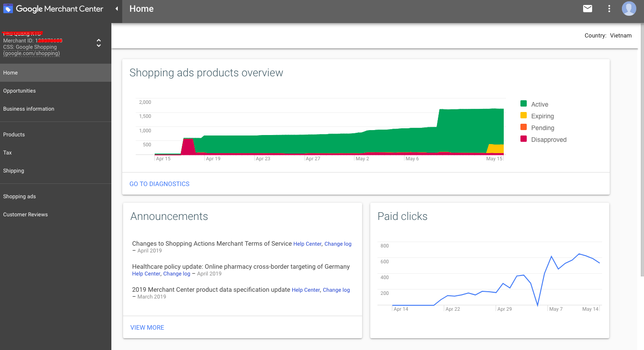
Task: Click the green Active legend swatch
Action: tap(524, 104)
